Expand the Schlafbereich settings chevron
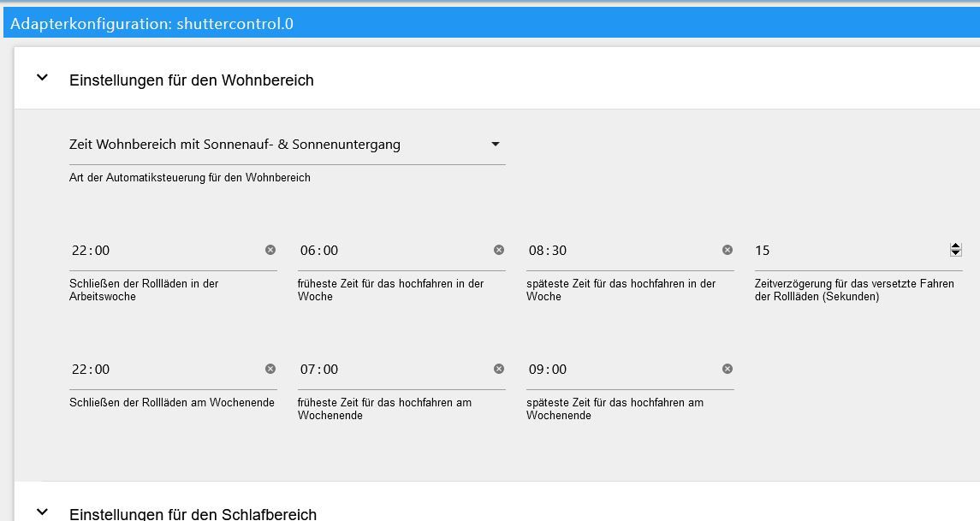 [42, 512]
